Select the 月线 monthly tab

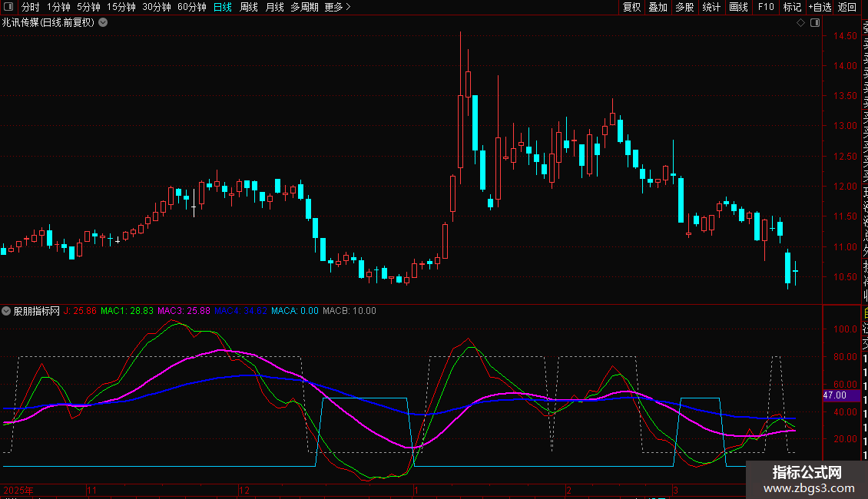pos(274,7)
